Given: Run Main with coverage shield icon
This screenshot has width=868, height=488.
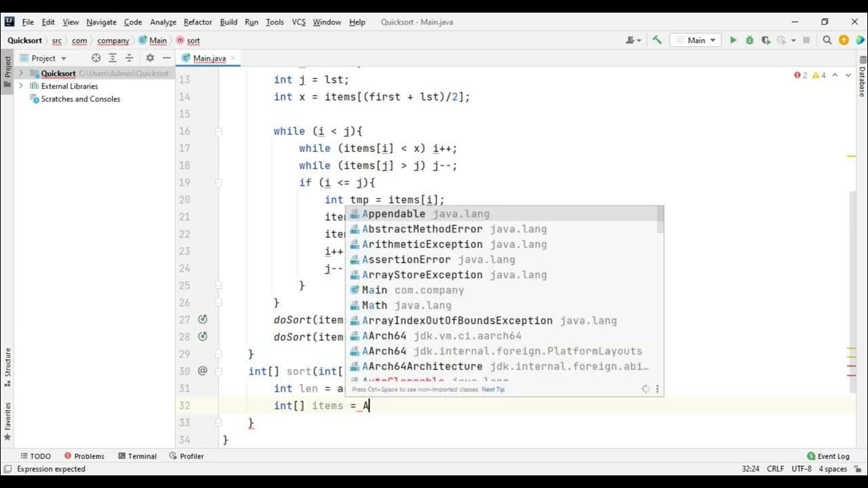Looking at the screenshot, I should (x=766, y=40).
